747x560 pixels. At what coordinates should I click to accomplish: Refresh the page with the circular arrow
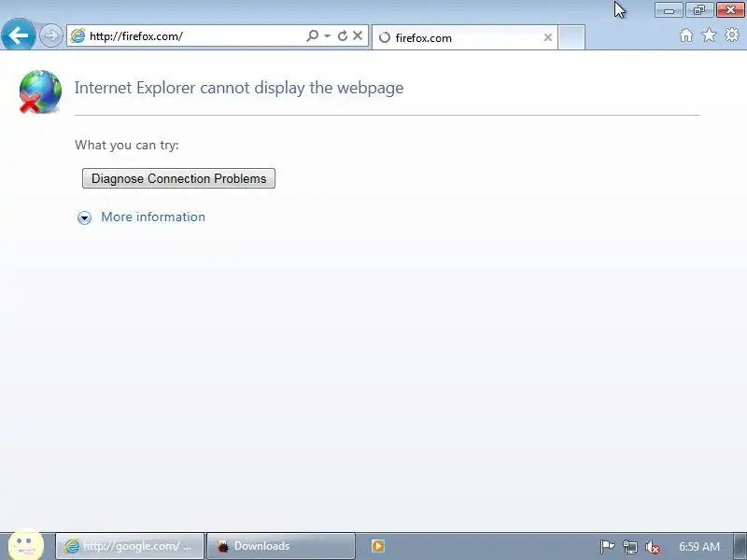342,35
